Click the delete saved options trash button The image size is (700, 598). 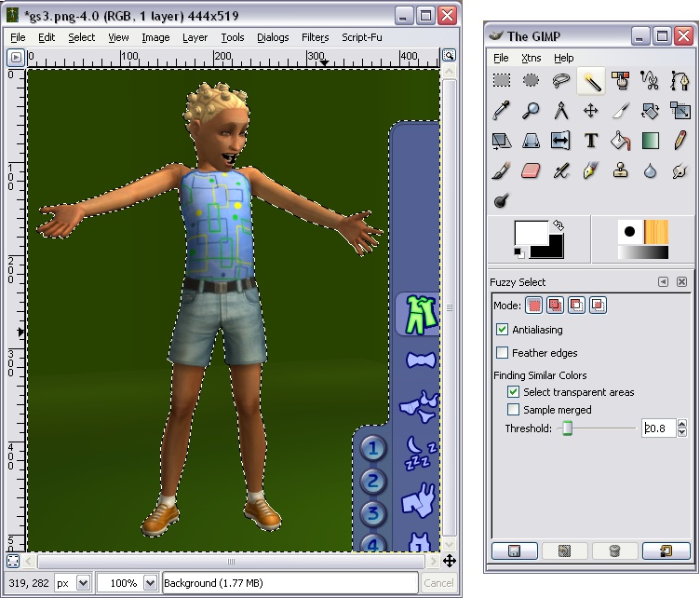coord(614,550)
